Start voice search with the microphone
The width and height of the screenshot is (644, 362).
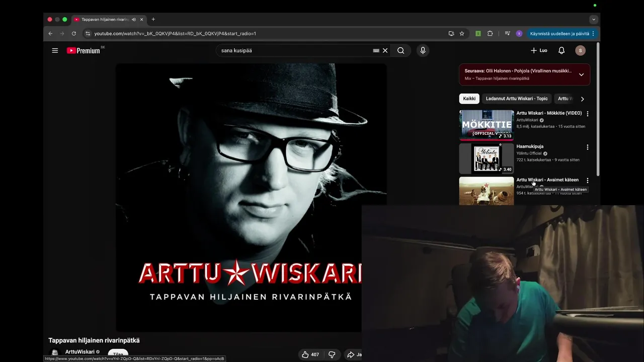(423, 50)
